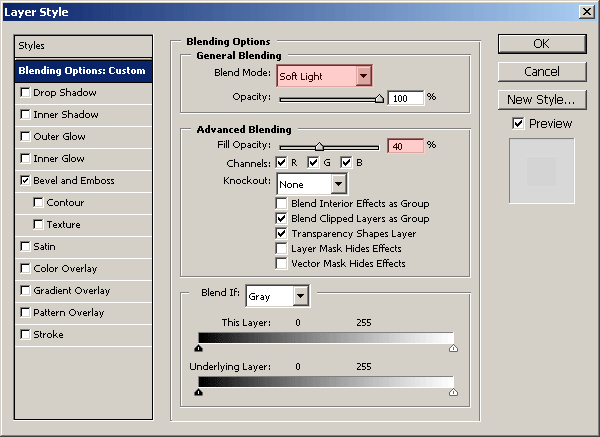
Task: Uncheck the Bevel and Emboss checkbox
Action: 25,181
